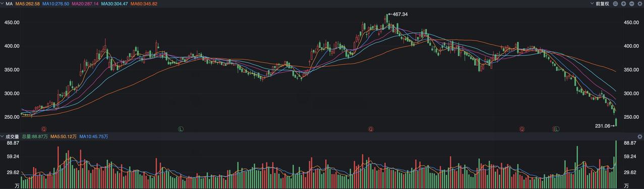Zoom in with the plus circle icon

[624, 4]
